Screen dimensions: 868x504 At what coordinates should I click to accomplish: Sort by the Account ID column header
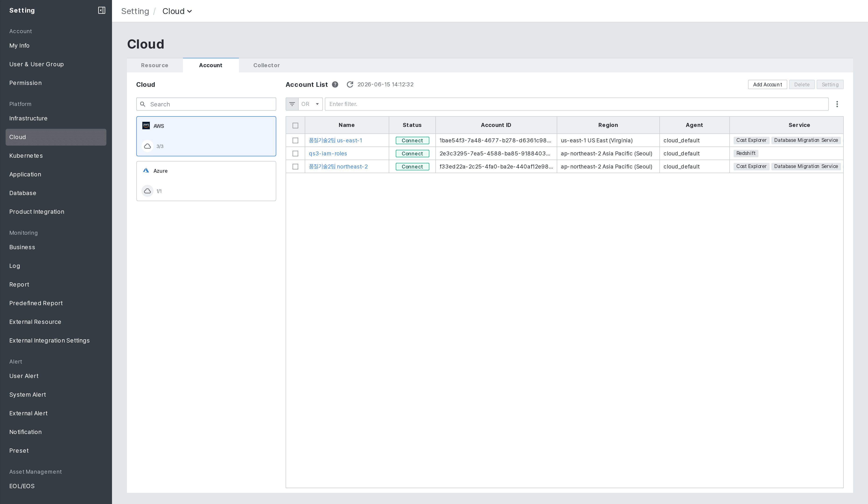click(x=496, y=125)
